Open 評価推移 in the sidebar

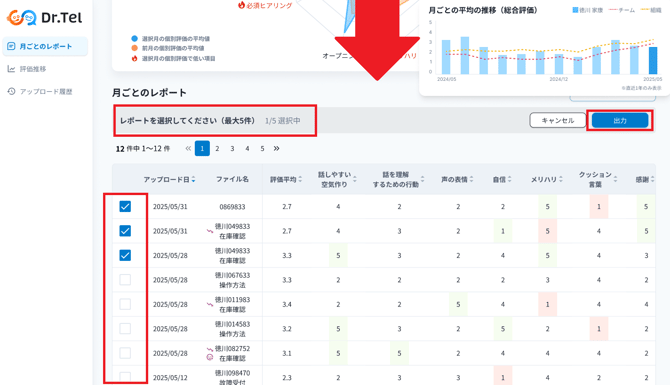click(32, 69)
